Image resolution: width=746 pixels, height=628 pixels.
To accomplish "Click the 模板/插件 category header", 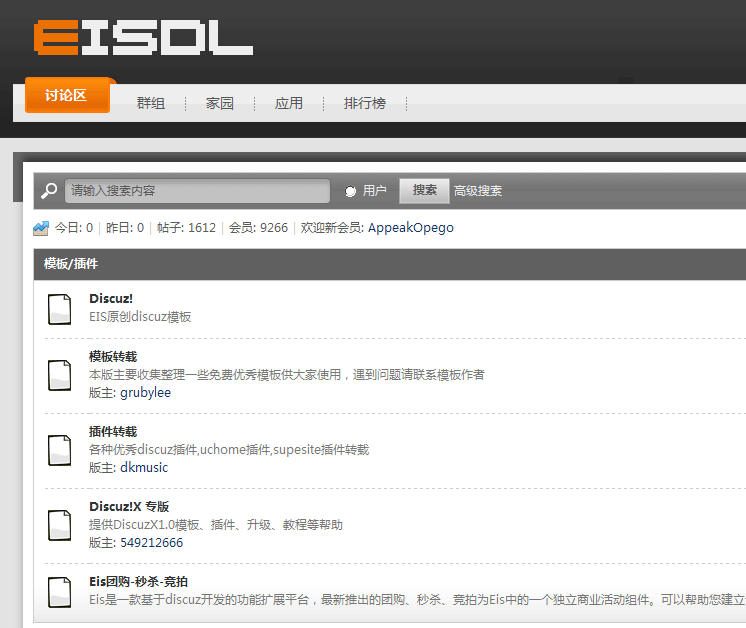I will [x=71, y=264].
